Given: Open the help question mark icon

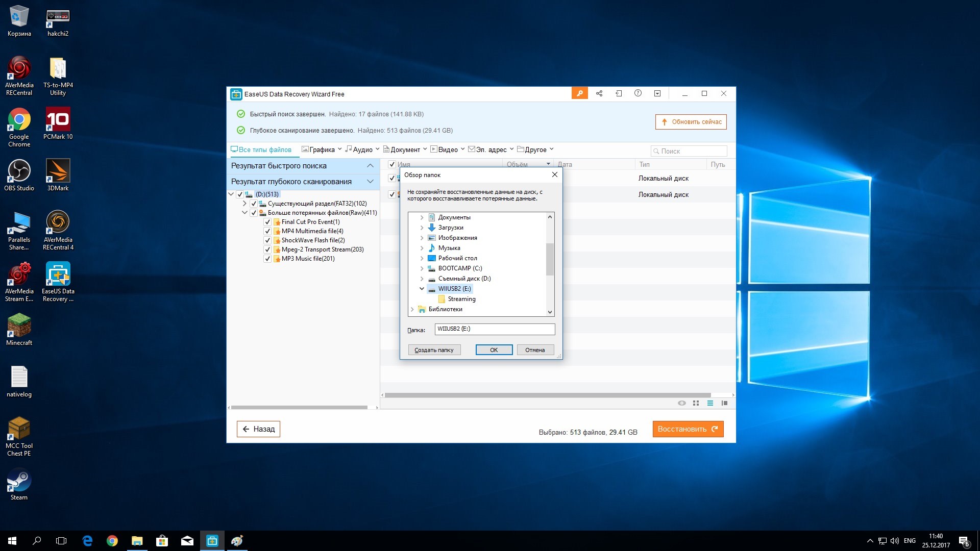Looking at the screenshot, I should tap(638, 93).
